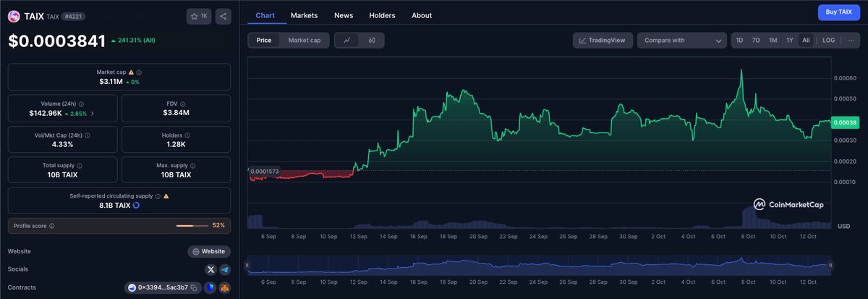Open the Compare with dropdown
The height and width of the screenshot is (299, 868).
point(681,41)
